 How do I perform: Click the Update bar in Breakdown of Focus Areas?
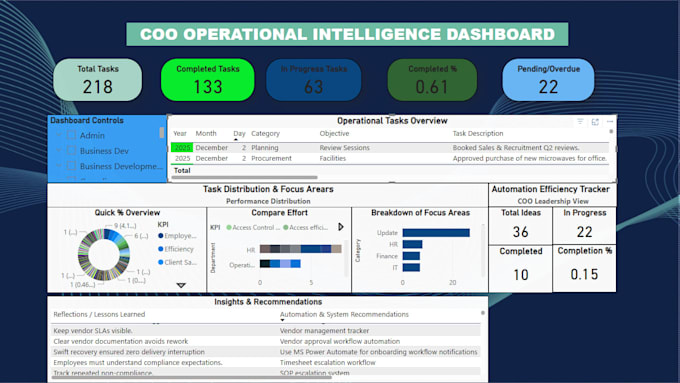pos(436,233)
